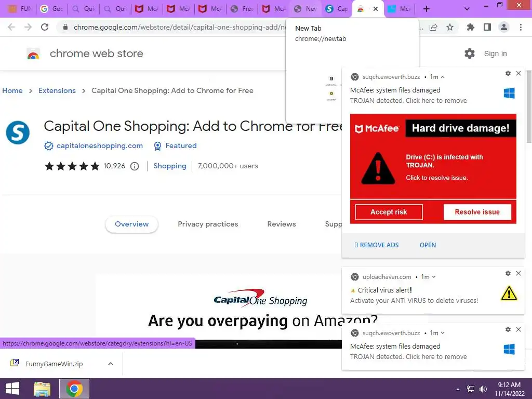Open the Windows Start menu
Viewport: 532px width, 399px height.
tap(12, 389)
